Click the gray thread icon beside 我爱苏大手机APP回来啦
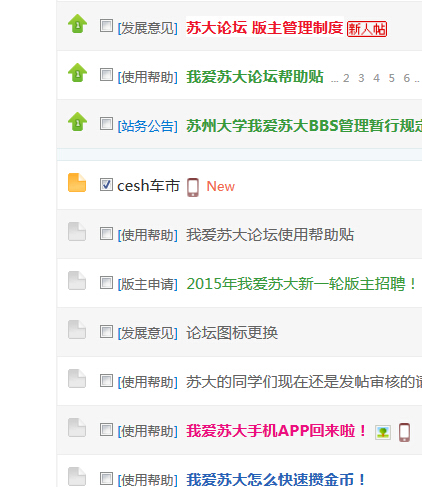The width and height of the screenshot is (422, 487). [77, 428]
